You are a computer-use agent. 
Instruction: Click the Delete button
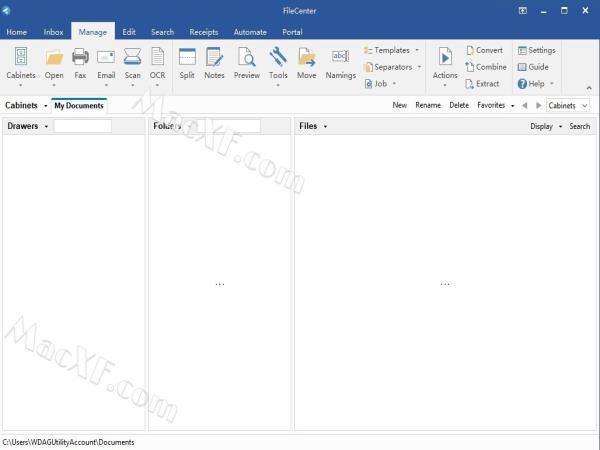tap(459, 105)
